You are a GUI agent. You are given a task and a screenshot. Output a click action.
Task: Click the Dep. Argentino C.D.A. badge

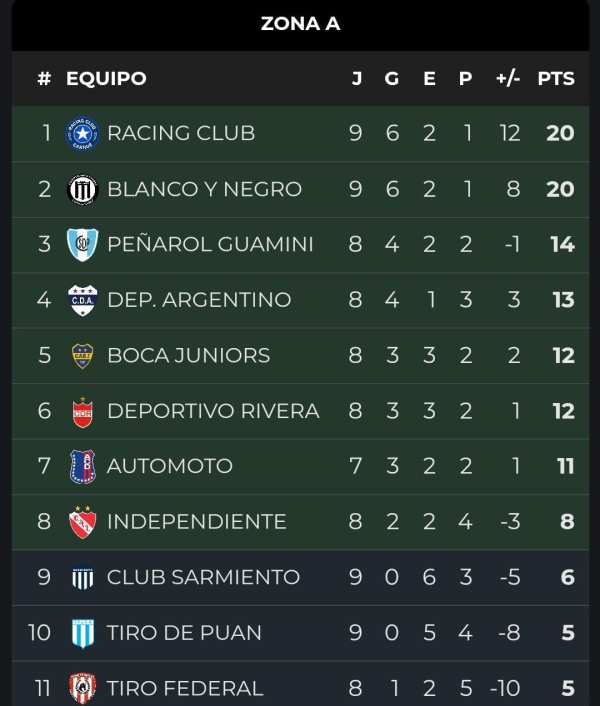[82, 300]
